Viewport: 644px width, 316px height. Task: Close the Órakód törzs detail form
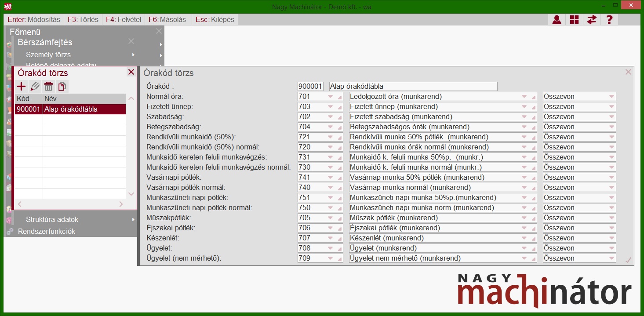[628, 72]
